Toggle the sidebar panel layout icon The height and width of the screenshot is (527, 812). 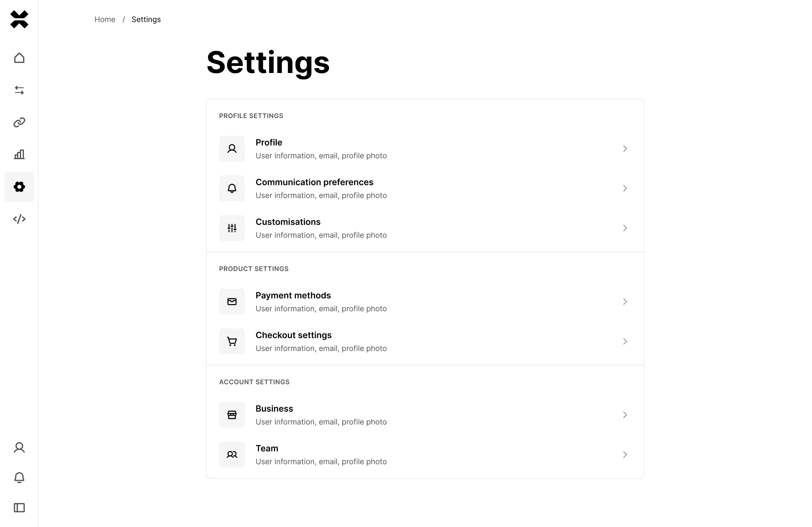tap(19, 508)
